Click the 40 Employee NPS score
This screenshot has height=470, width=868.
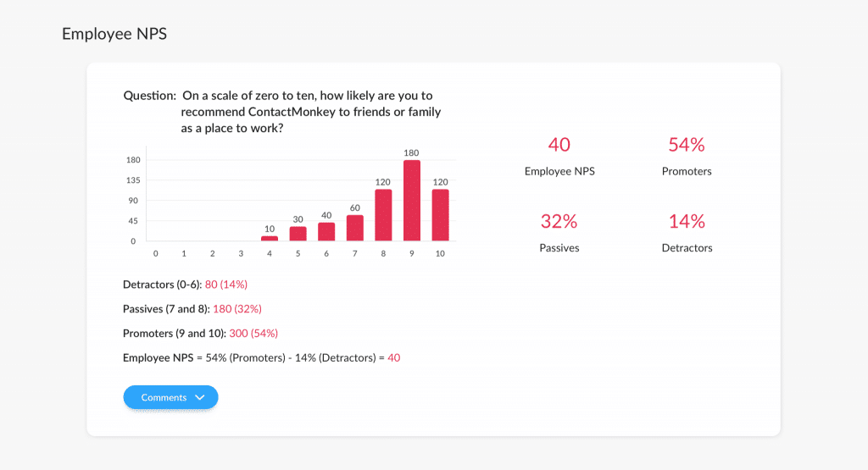coord(559,145)
